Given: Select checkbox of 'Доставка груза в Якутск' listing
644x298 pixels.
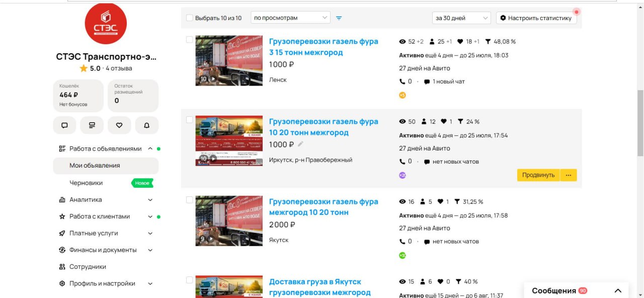Looking at the screenshot, I should click(x=190, y=280).
